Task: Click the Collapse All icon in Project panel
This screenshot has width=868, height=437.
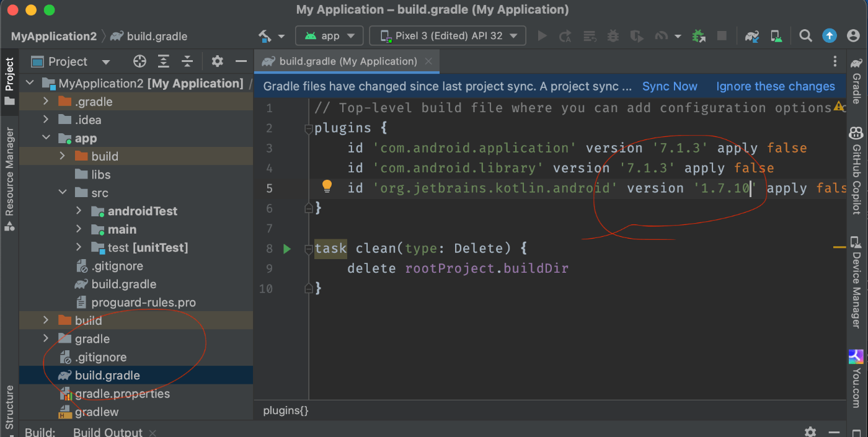Action: point(187,61)
